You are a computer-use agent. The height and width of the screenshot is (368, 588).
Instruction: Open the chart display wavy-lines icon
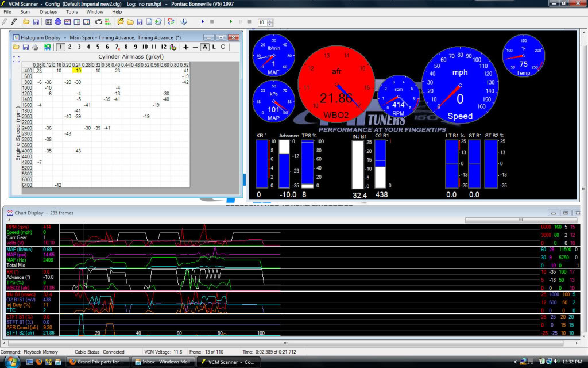tap(67, 22)
